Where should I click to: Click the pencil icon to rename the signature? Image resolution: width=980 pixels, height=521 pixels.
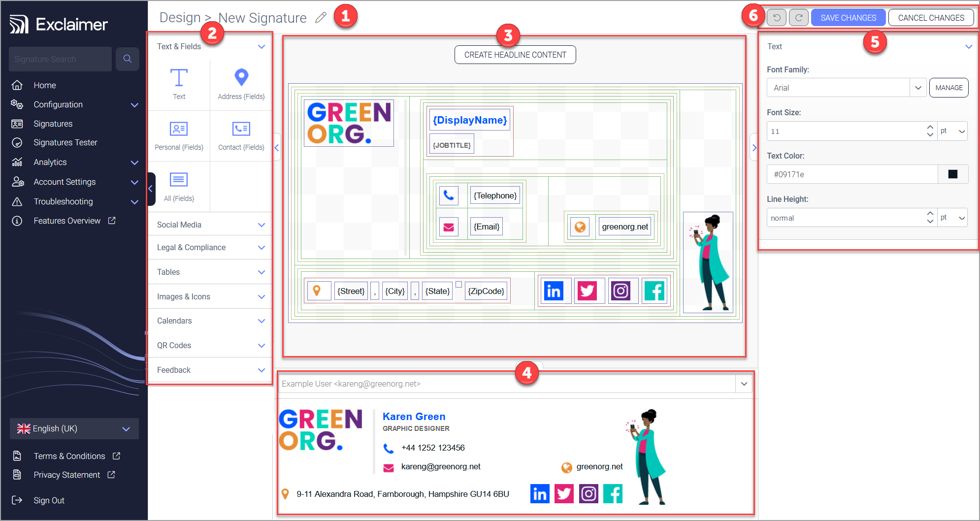click(x=321, y=18)
